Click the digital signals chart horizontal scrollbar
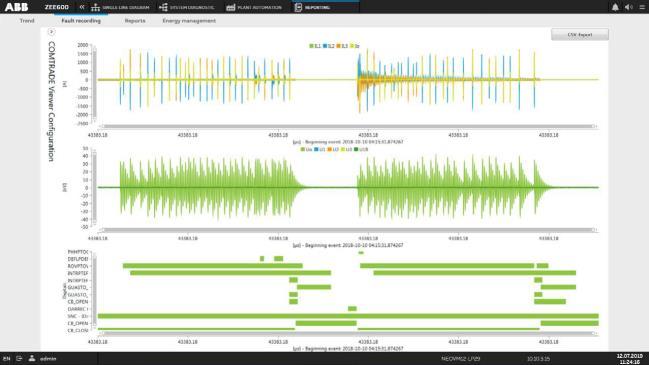Viewport: 649px width, 365px height. coord(348,333)
